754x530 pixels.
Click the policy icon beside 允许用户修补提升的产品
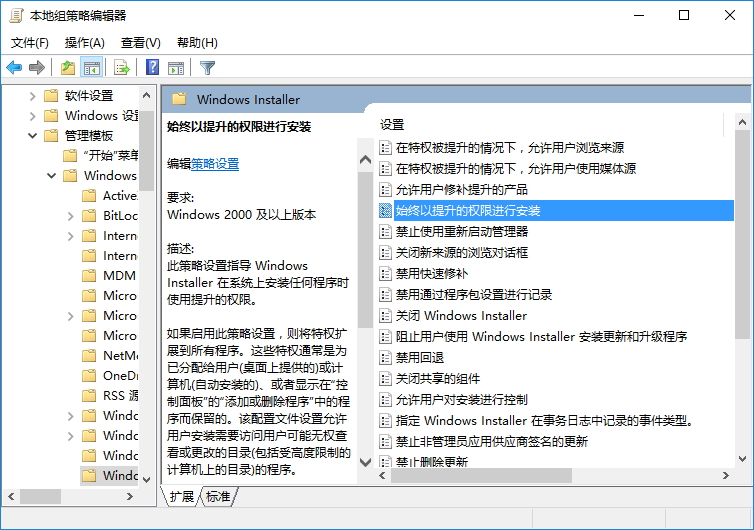coord(385,189)
